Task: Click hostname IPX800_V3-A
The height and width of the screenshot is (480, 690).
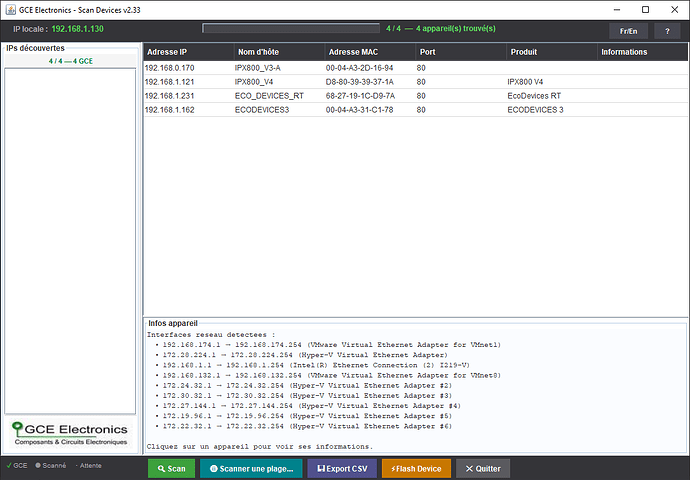Action: [x=257, y=68]
